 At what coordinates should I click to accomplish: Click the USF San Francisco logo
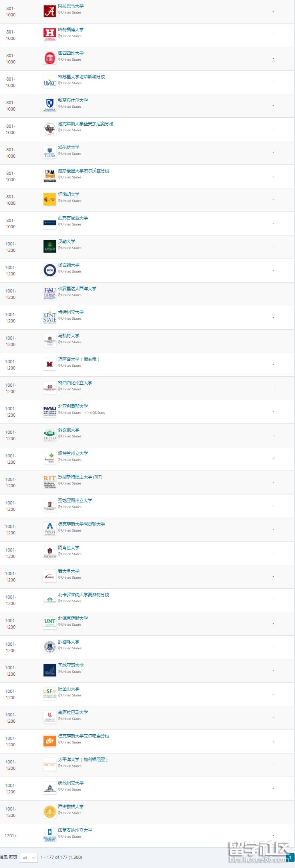click(49, 694)
